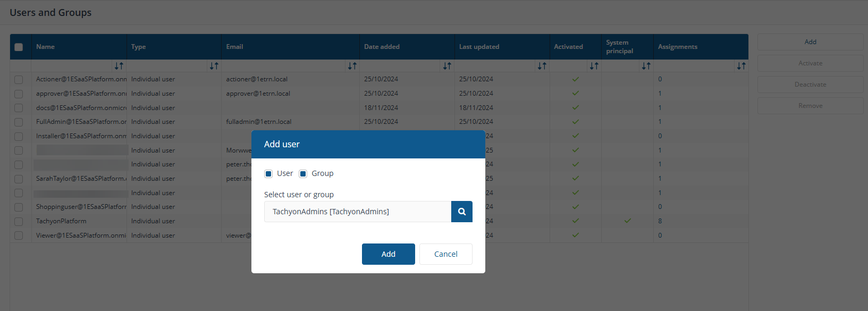Sort by Name column arrows icon
Screen dimensions: 868x311
[119, 66]
